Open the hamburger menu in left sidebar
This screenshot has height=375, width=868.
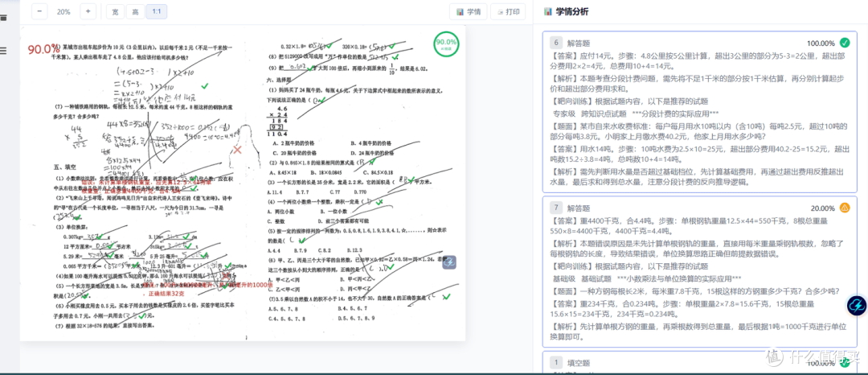(x=3, y=51)
